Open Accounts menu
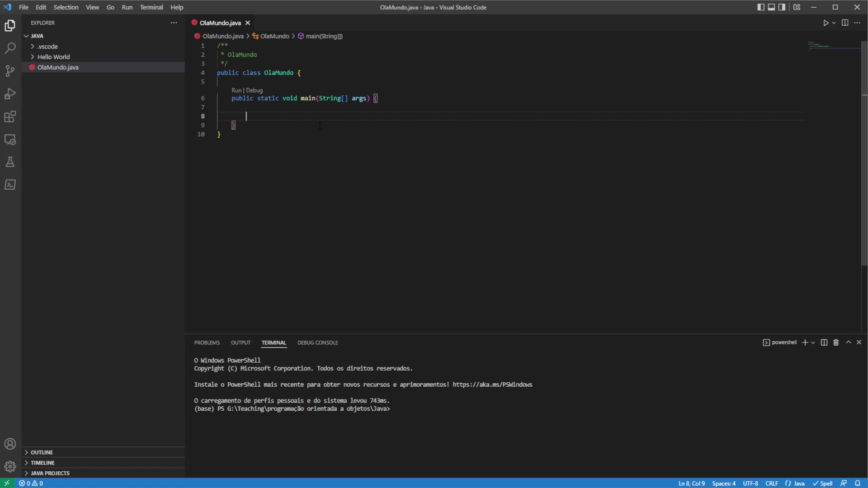 point(10,444)
